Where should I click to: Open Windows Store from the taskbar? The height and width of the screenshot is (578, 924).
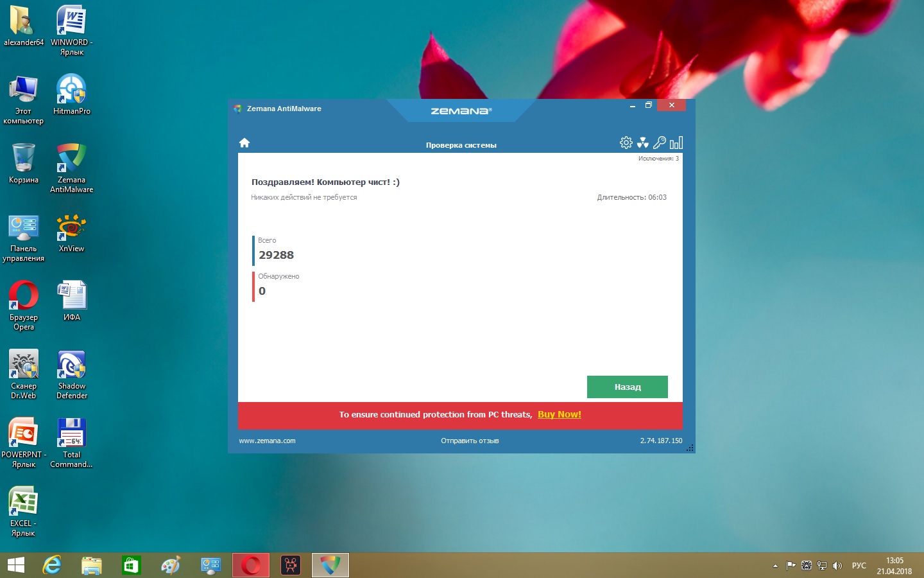(132, 565)
